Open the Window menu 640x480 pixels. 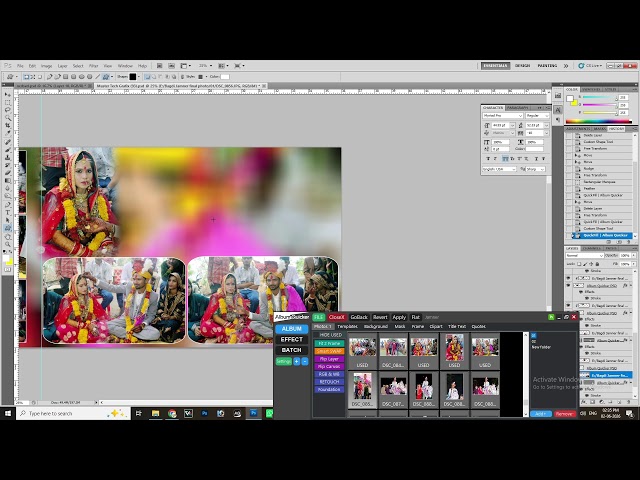click(x=125, y=66)
